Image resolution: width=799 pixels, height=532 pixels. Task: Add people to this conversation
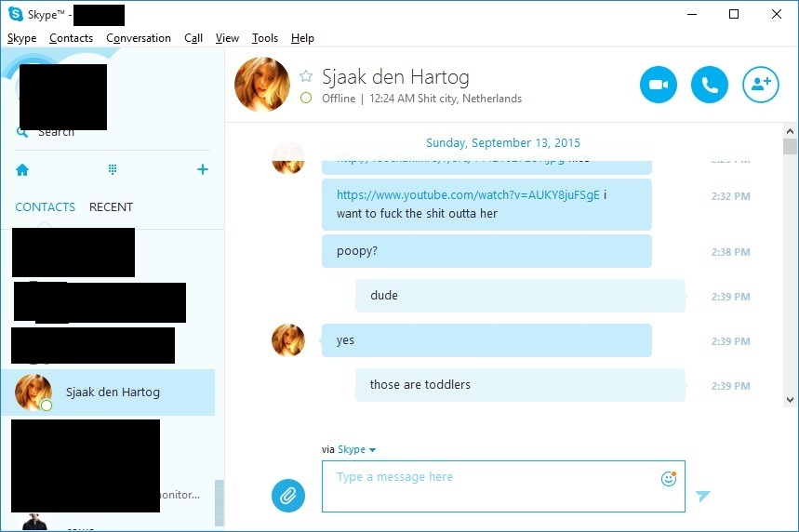click(761, 85)
